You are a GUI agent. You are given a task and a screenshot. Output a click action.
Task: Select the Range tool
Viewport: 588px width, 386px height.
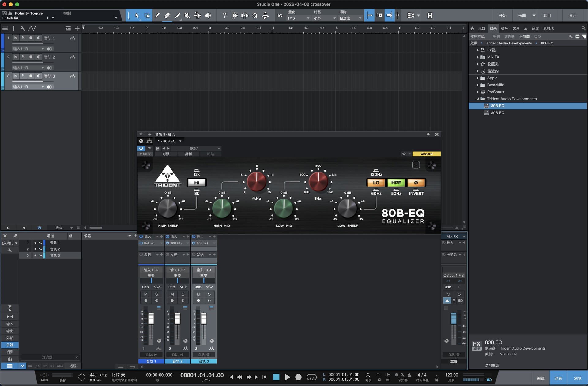pos(147,15)
